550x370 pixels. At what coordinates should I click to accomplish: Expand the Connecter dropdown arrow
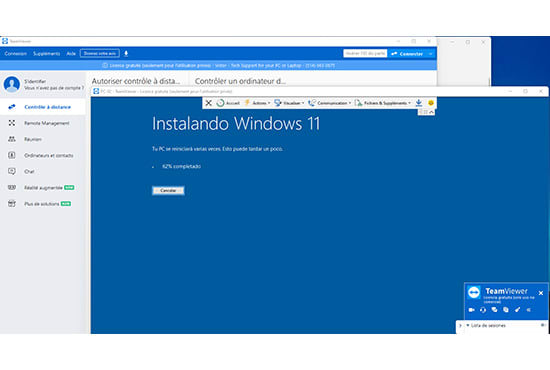pos(431,54)
